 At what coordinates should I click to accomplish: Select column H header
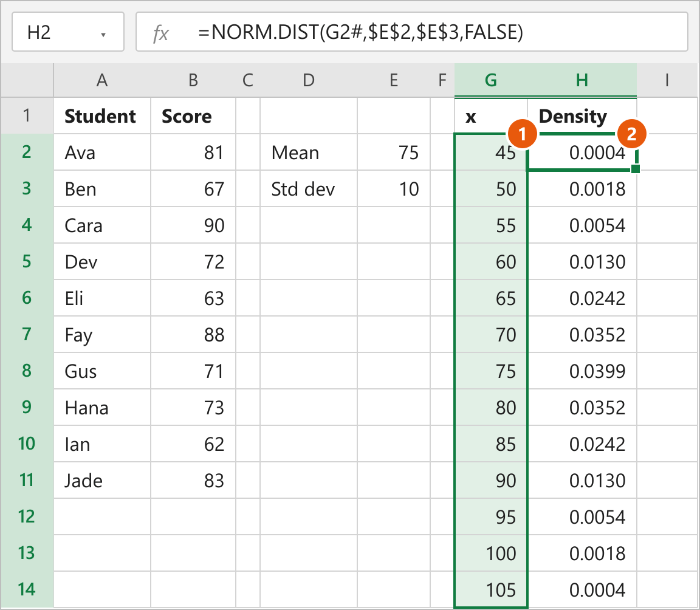pos(582,80)
